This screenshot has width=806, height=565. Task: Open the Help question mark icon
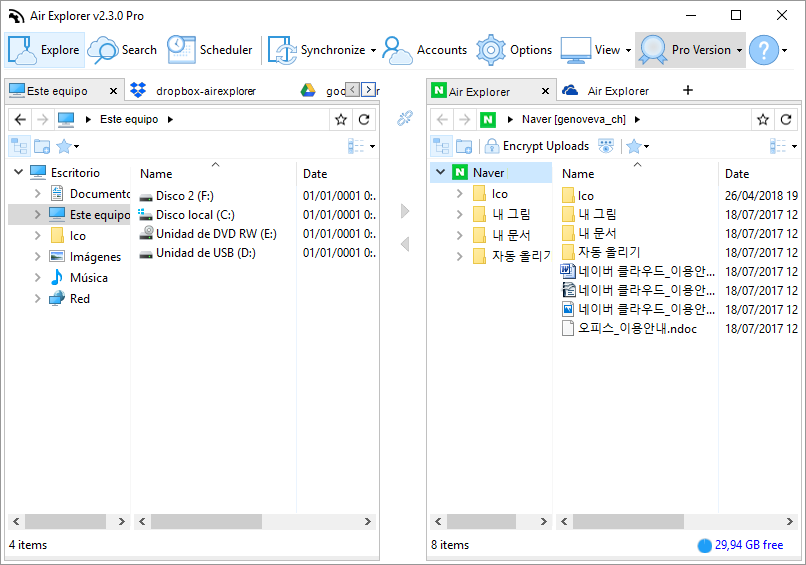click(x=764, y=50)
